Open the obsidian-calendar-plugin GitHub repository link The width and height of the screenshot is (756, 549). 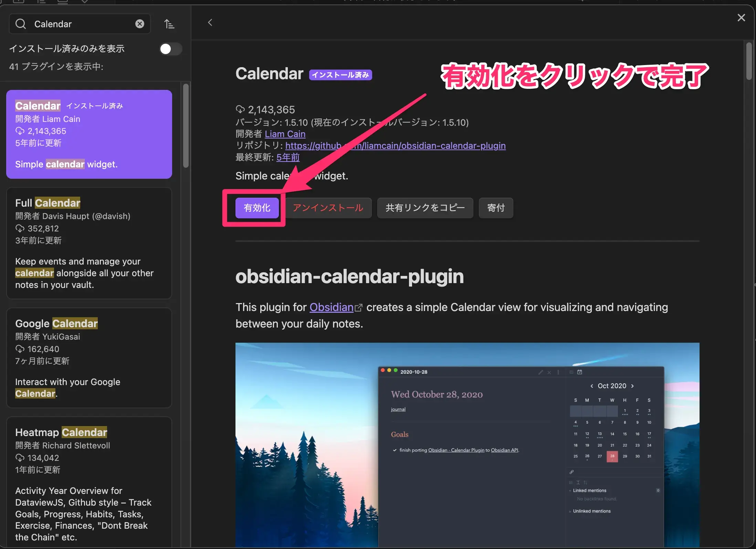click(396, 146)
